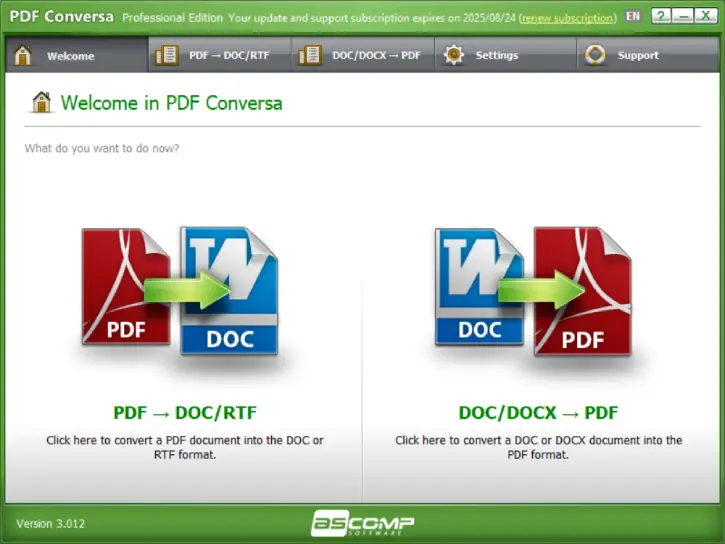
Task: Click the 'What do you want to do now?' text
Action: pyautogui.click(x=102, y=148)
